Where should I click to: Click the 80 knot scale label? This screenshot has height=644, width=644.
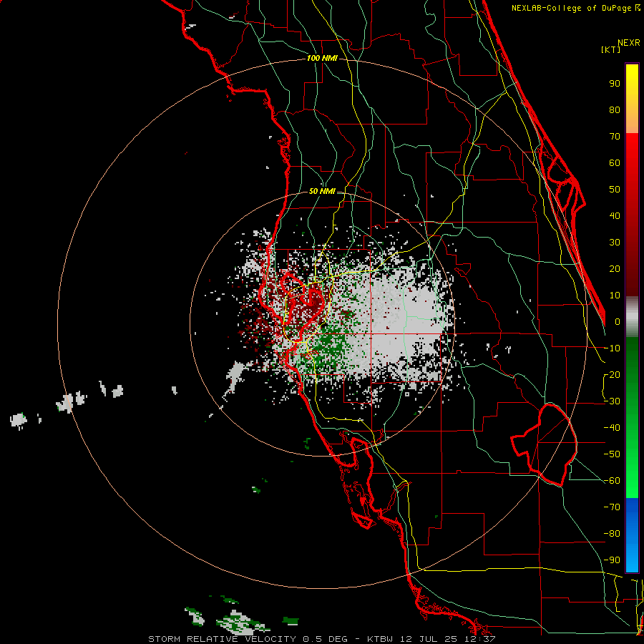pyautogui.click(x=615, y=110)
